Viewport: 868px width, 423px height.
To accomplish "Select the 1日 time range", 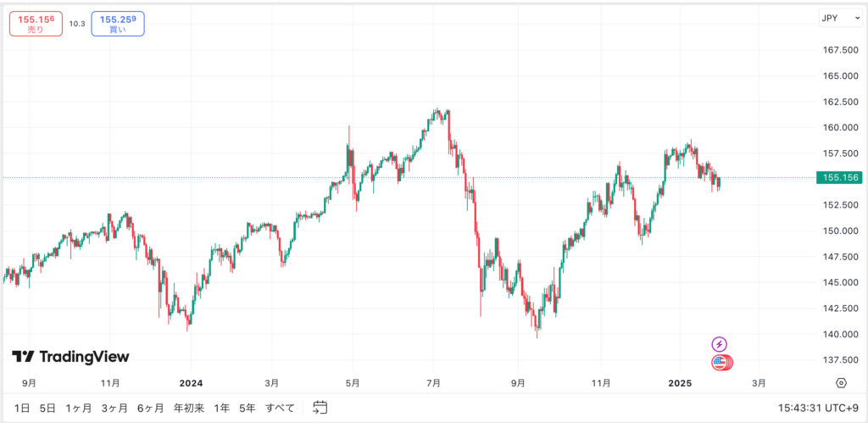I will (22, 408).
